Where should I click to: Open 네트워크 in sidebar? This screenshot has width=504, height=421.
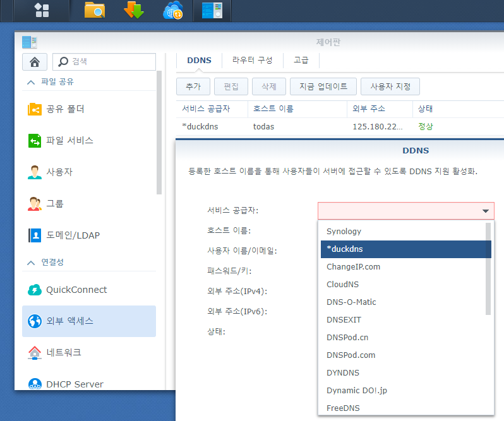89,353
